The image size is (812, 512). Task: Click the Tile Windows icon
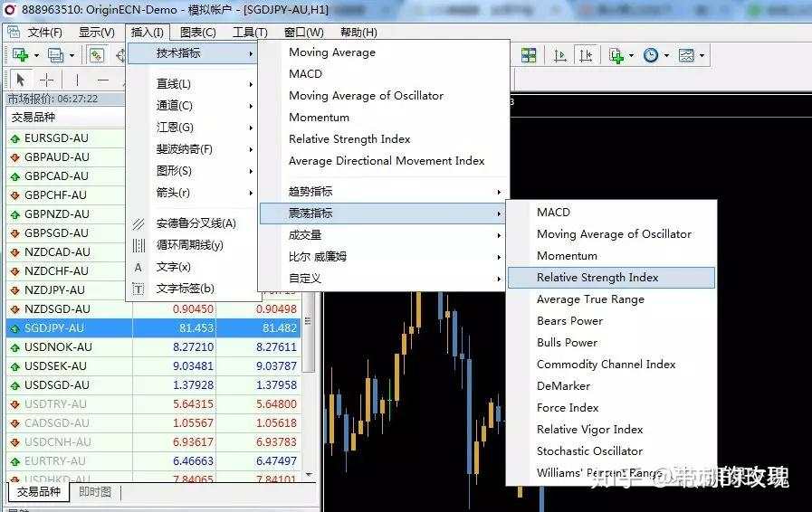tap(529, 55)
